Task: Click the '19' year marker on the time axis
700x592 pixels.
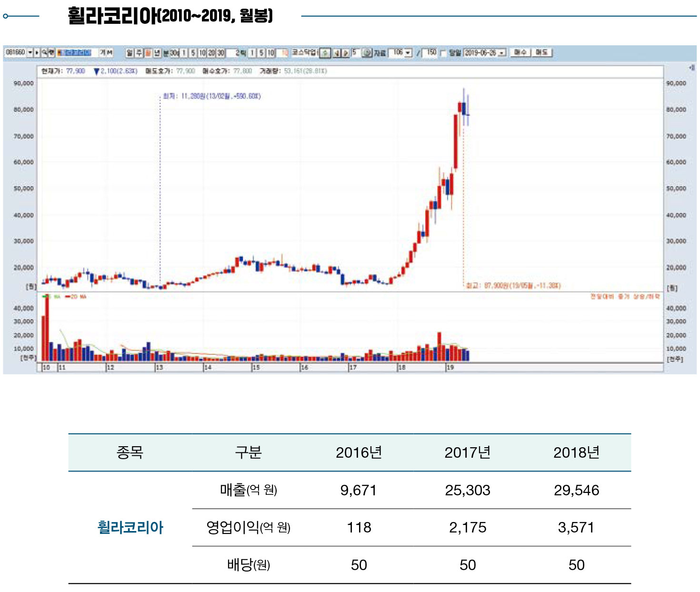Action: tap(450, 368)
